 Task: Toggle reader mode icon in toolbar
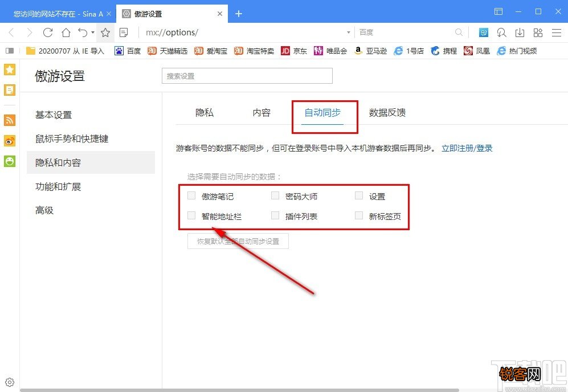tap(124, 32)
